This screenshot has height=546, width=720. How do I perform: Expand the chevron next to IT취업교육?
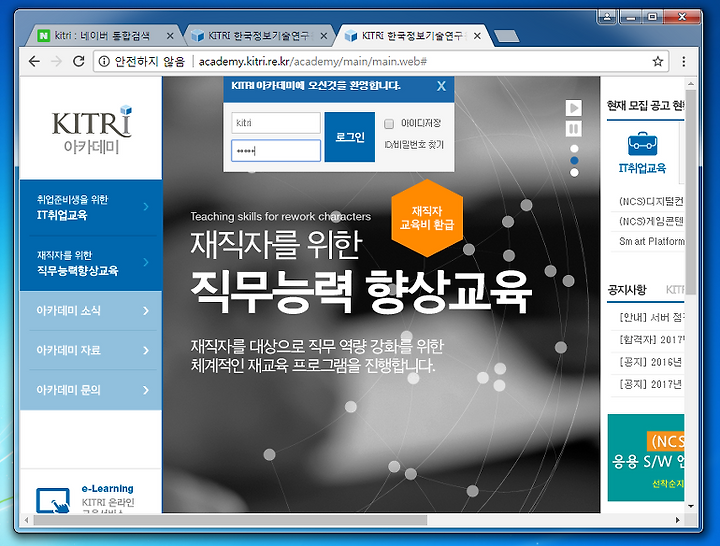click(x=146, y=207)
